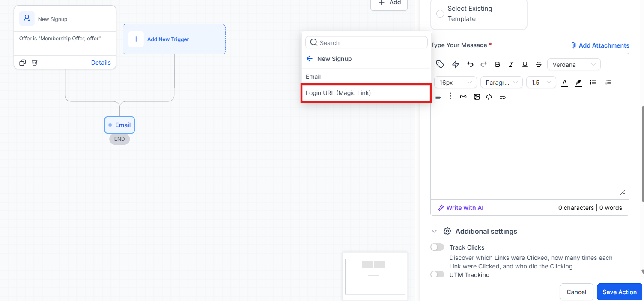Apply strikethrough formatting
This screenshot has height=301, width=644.
click(x=539, y=64)
